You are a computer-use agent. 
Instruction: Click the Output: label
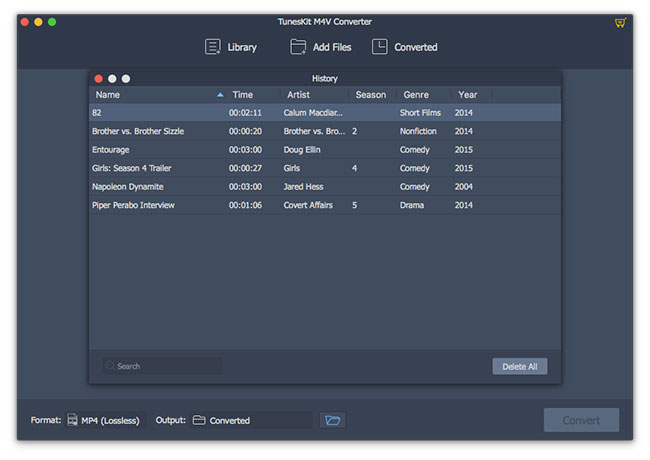[170, 420]
